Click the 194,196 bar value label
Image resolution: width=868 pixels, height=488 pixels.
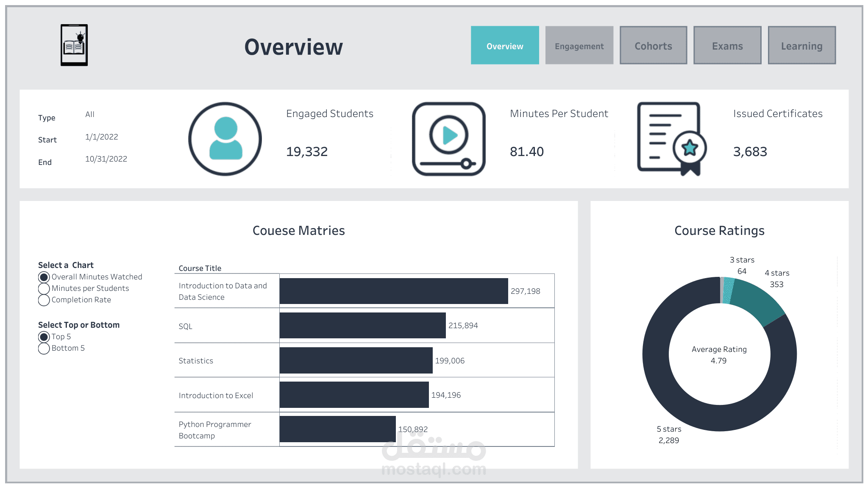click(446, 395)
